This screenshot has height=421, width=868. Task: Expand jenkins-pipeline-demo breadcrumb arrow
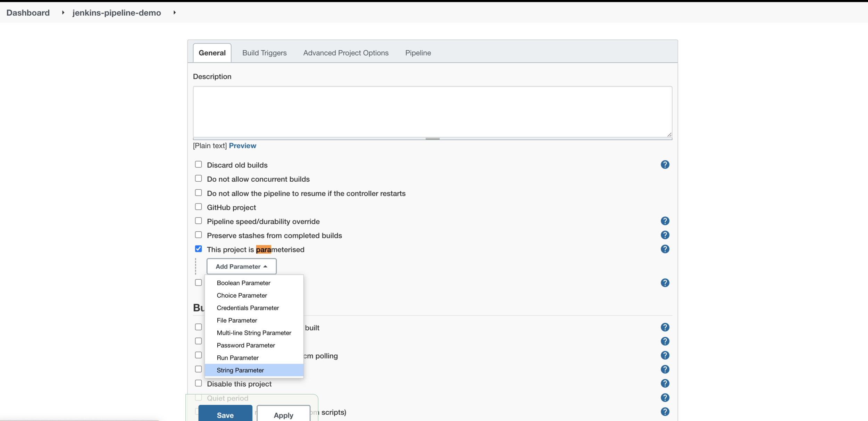pos(175,13)
